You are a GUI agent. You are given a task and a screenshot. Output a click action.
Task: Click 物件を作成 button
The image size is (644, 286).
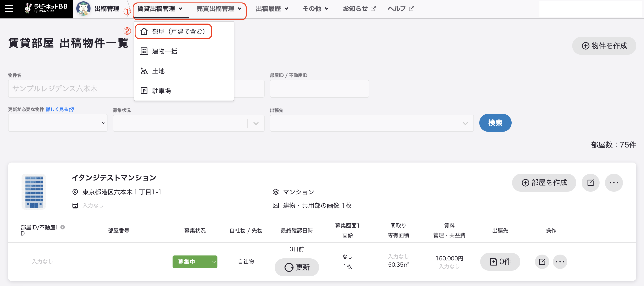pyautogui.click(x=604, y=46)
